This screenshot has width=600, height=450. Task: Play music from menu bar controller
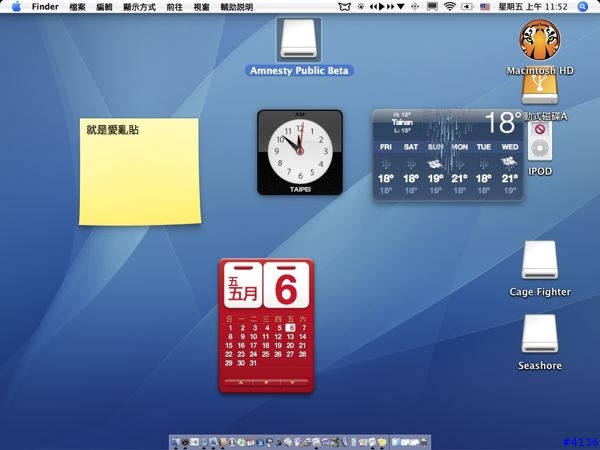tap(382, 7)
